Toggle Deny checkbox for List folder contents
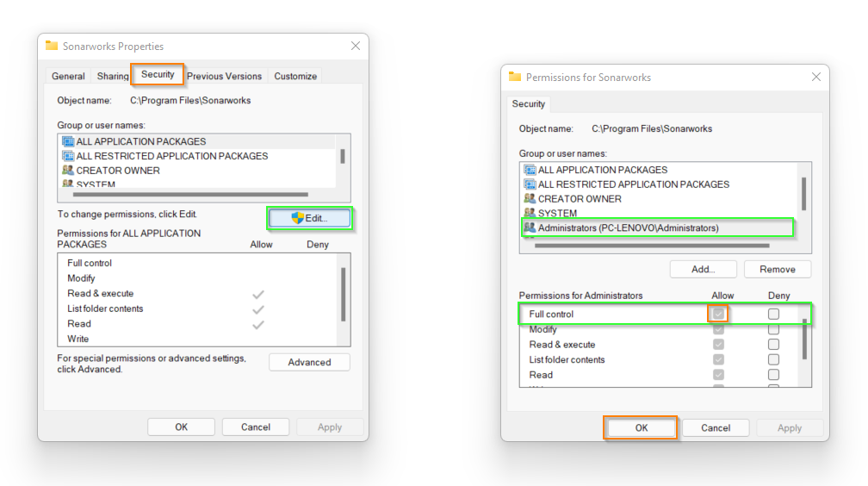Viewport: 868px width, 486px height. tap(773, 359)
